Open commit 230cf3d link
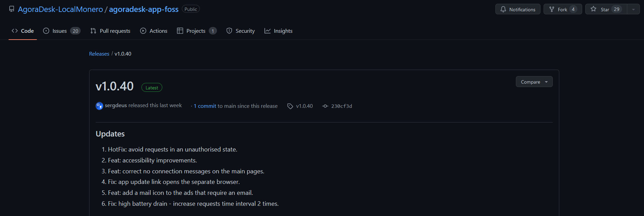Screen dimensions: 644x216 coord(342,106)
